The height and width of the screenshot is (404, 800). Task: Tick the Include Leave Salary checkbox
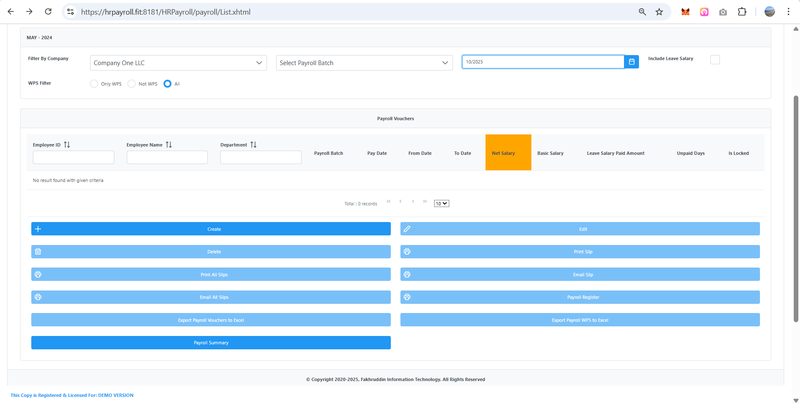point(715,60)
